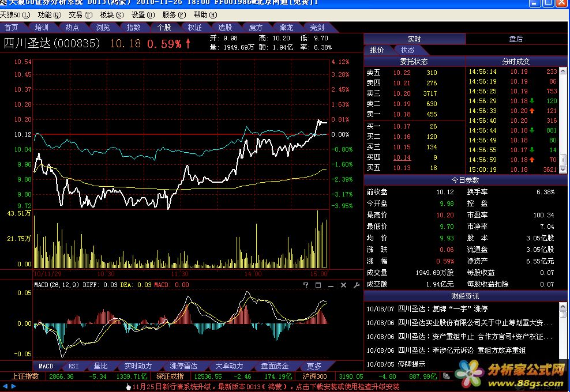
Task: Maximize the MACD indicator panel
Action: [318, 285]
